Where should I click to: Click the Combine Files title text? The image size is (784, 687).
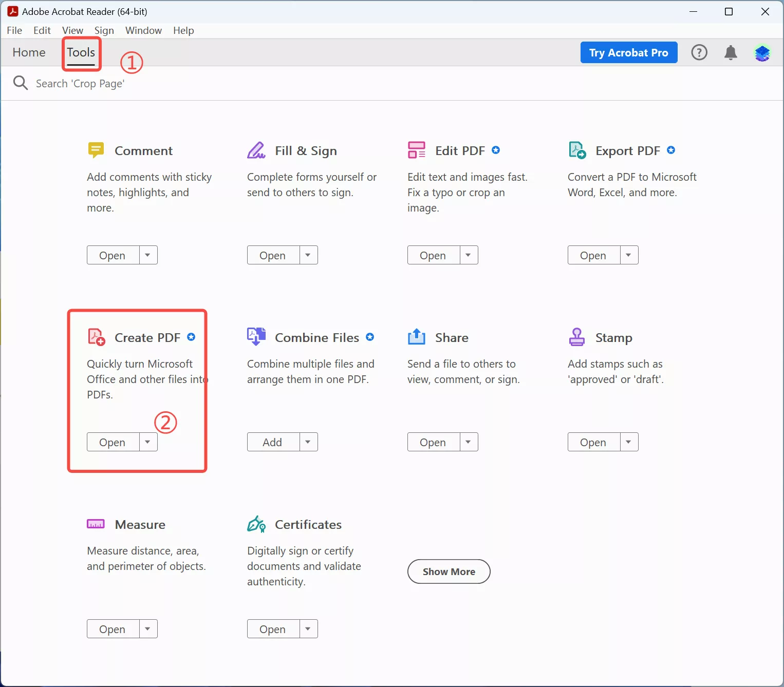(317, 337)
